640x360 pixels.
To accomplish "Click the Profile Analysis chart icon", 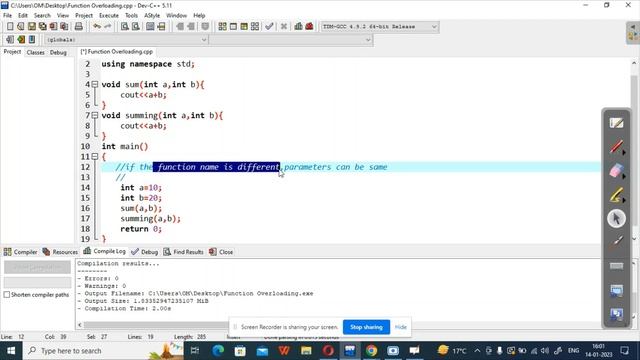I will tap(298, 27).
